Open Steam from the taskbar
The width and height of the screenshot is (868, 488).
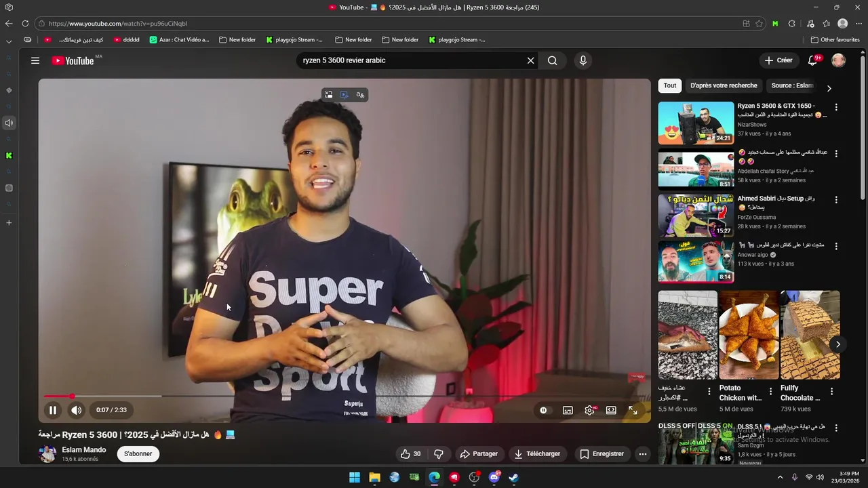coord(515,477)
